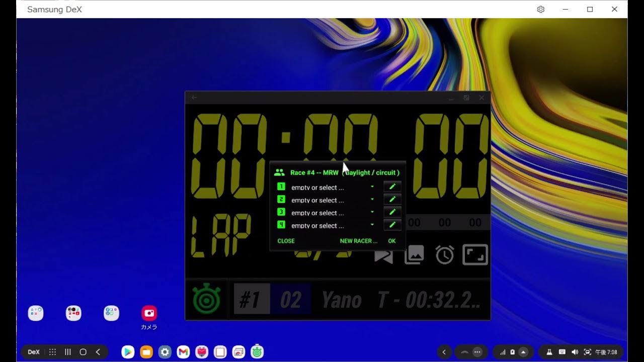Open recents button in DeX taskbar
Screen dimensions: 644x362
[x=68, y=352]
